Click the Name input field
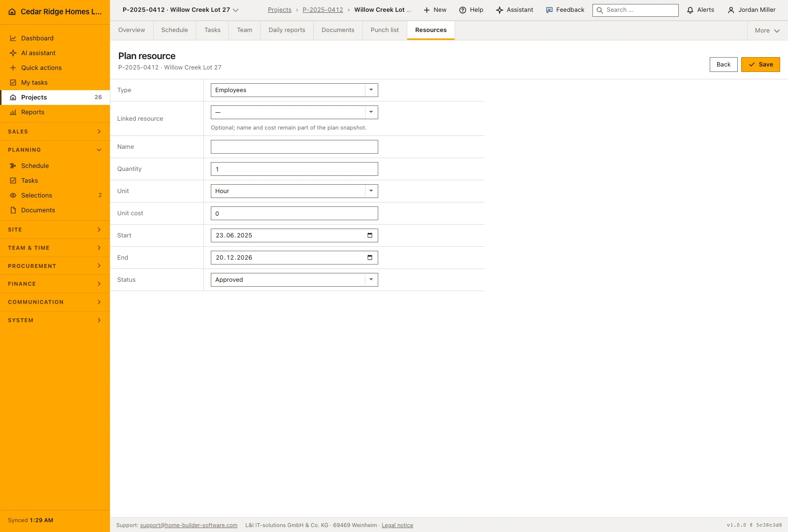 click(295, 147)
